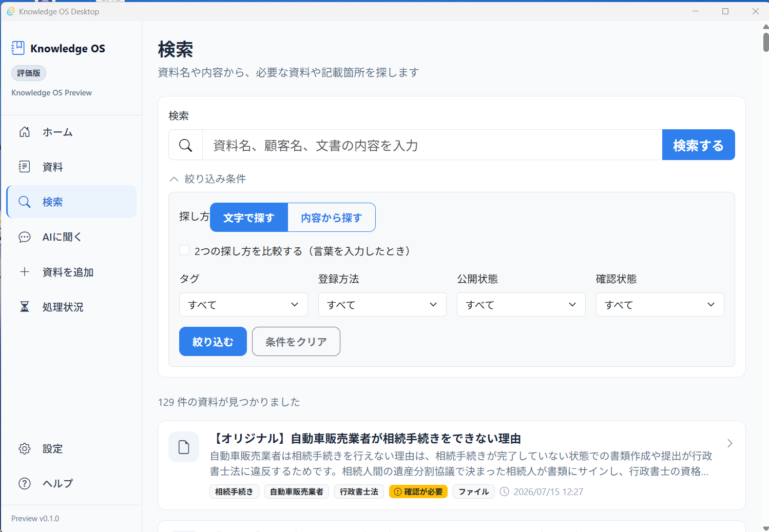Click the Knowledge OS book logo icon
Viewport: 769px width, 532px height.
click(x=18, y=48)
